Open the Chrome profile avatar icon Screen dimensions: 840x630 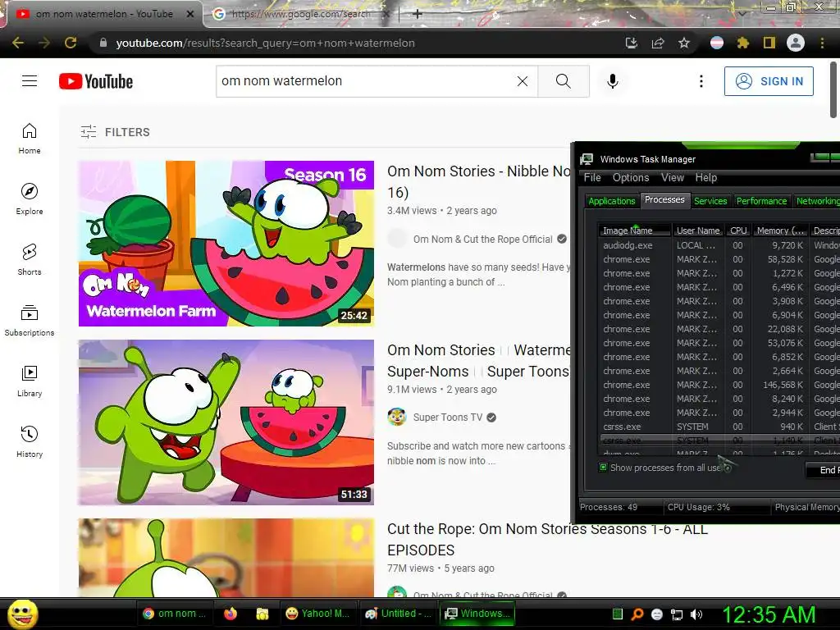[x=796, y=43]
